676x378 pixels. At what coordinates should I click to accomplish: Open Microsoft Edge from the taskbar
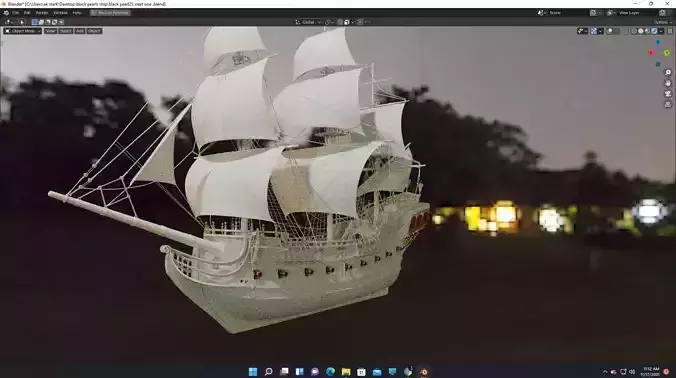click(331, 371)
